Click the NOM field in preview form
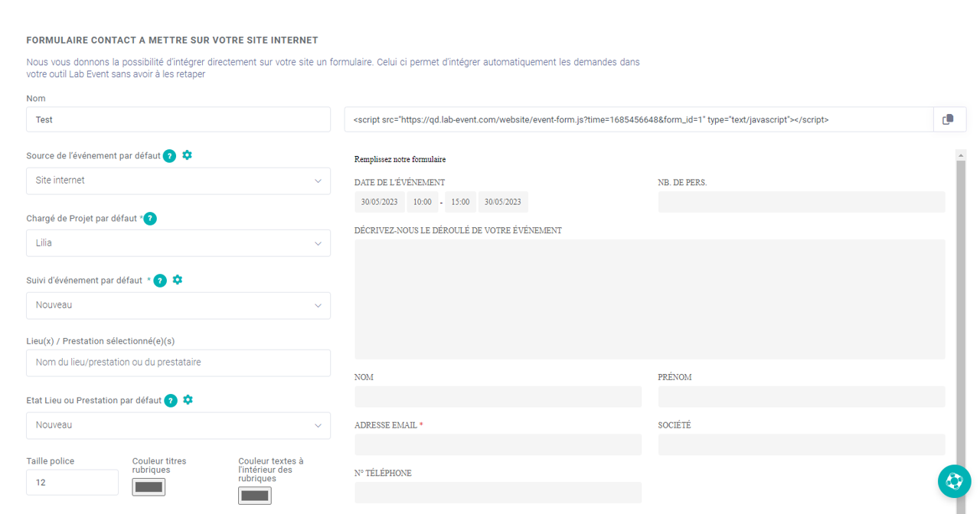Image resolution: width=980 pixels, height=514 pixels. [498, 396]
